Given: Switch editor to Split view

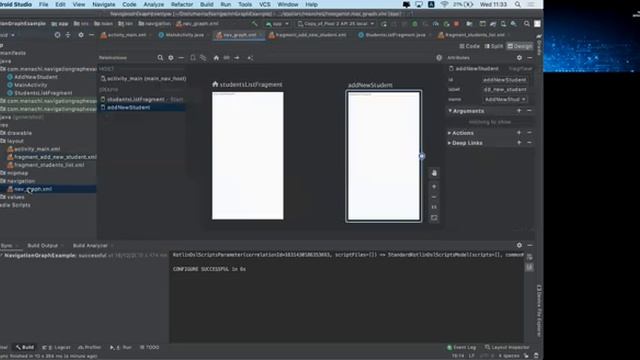Looking at the screenshot, I should pyautogui.click(x=494, y=47).
